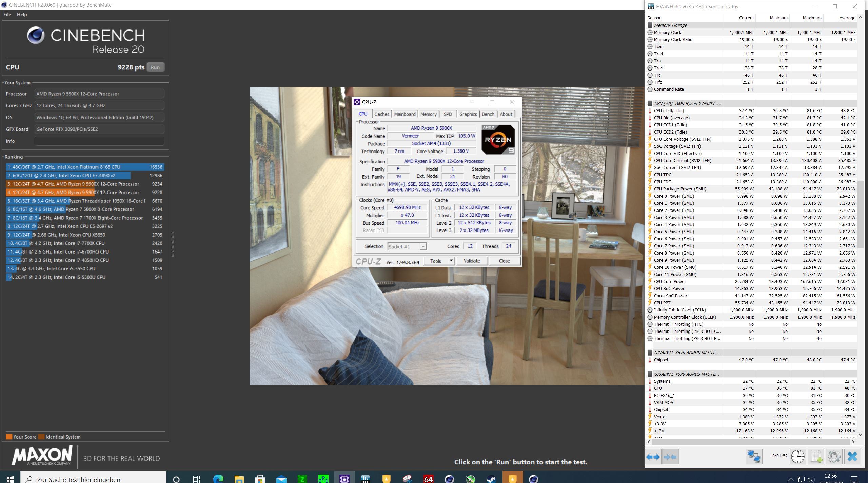Open the Socket #1 selection dropdown
The image size is (868, 483).
click(x=407, y=247)
